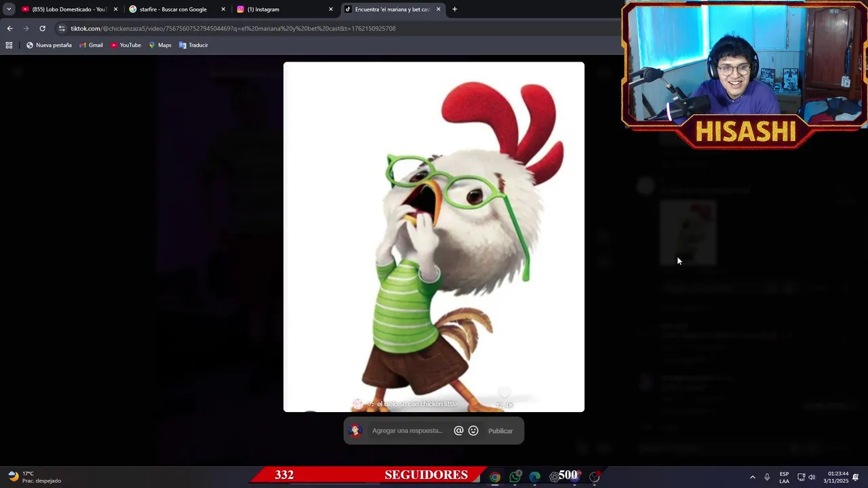Screen dimensions: 868x488
Task: Click the 'el cielo se cae chicken little' caption
Action: click(x=417, y=404)
